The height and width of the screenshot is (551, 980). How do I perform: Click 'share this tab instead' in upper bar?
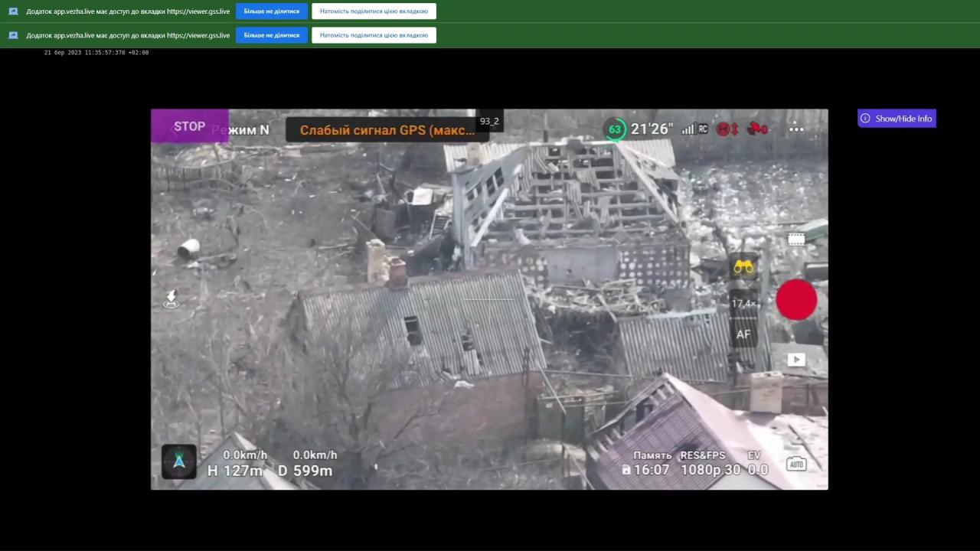click(x=374, y=11)
